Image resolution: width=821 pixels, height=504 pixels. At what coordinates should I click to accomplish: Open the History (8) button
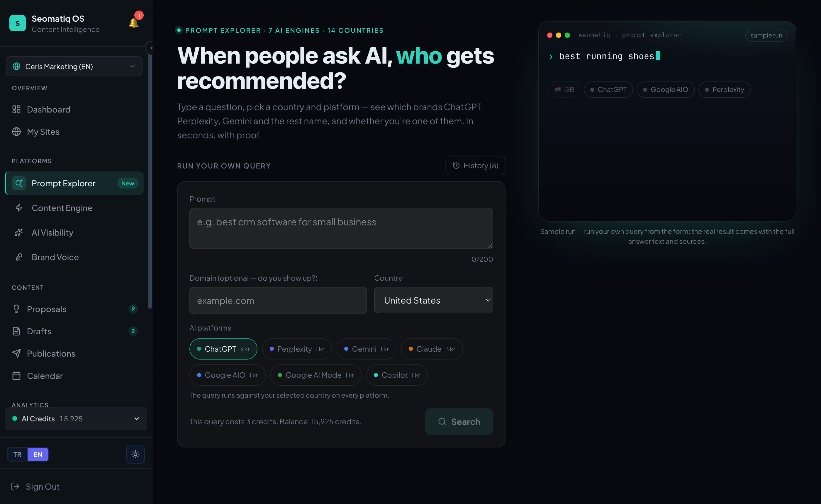point(475,166)
